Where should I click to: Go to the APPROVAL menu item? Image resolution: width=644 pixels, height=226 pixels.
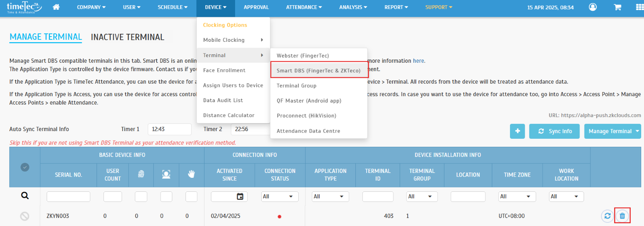[256, 7]
